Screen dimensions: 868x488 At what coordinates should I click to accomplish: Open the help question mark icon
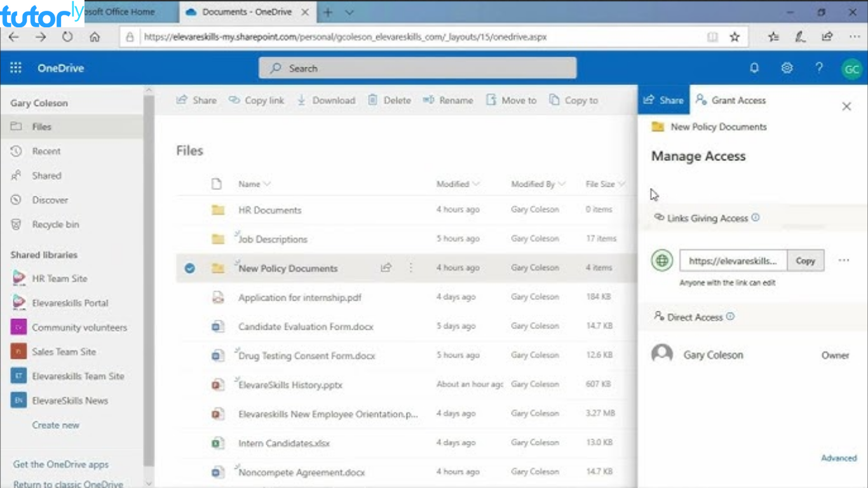(819, 68)
